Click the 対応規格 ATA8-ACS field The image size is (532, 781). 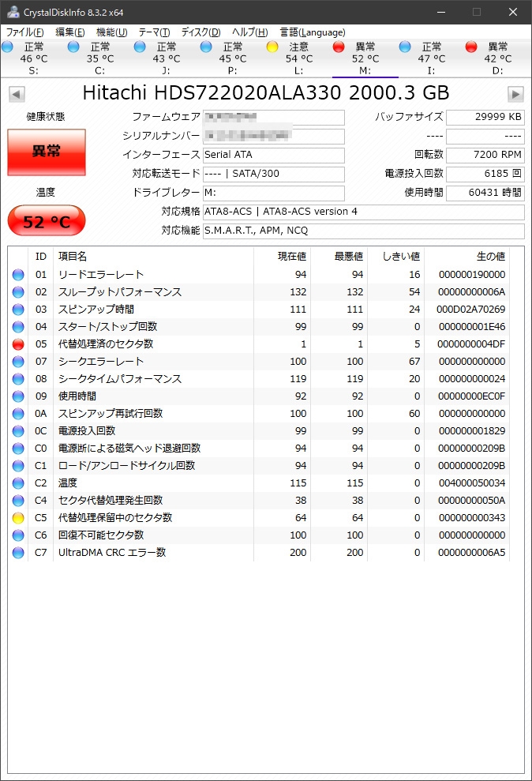pyautogui.click(x=364, y=212)
